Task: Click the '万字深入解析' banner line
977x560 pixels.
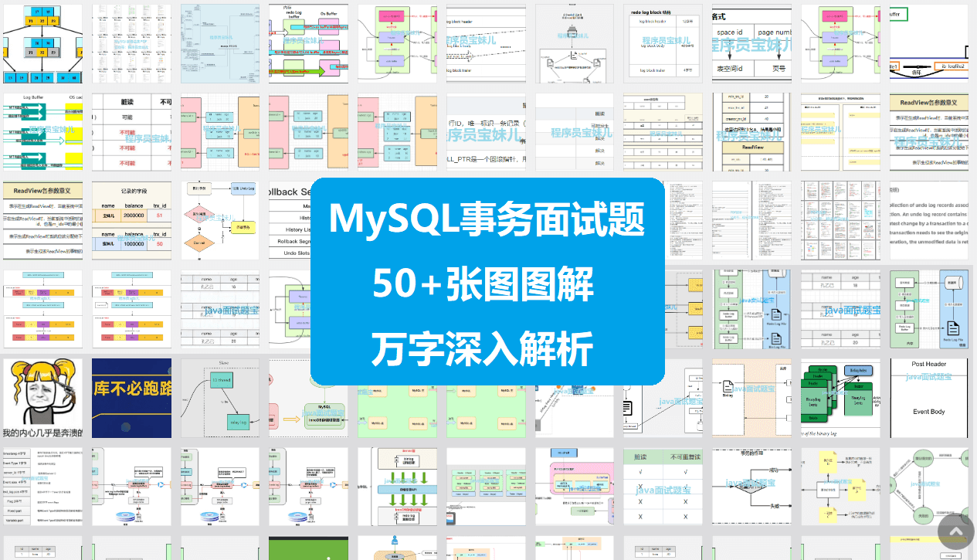Action: 483,349
